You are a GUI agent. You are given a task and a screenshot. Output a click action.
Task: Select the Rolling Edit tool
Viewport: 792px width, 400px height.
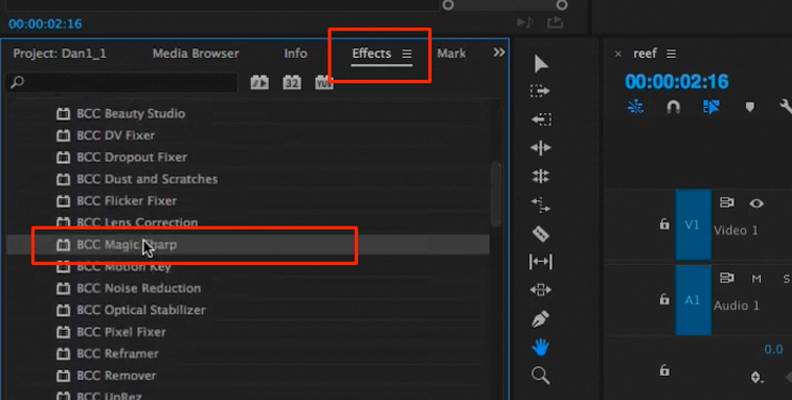(x=540, y=176)
